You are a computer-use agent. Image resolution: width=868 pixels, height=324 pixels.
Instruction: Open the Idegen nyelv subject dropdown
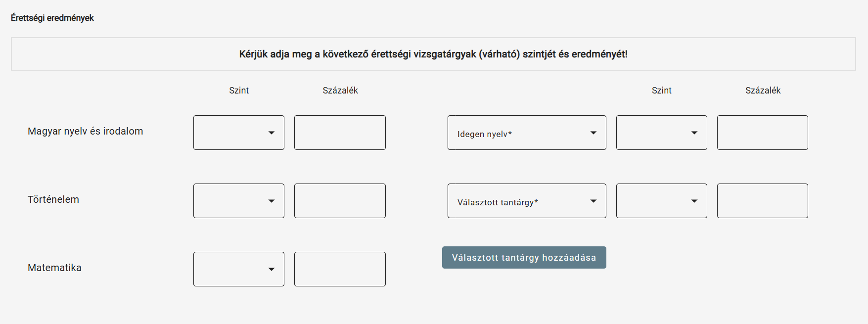point(527,133)
